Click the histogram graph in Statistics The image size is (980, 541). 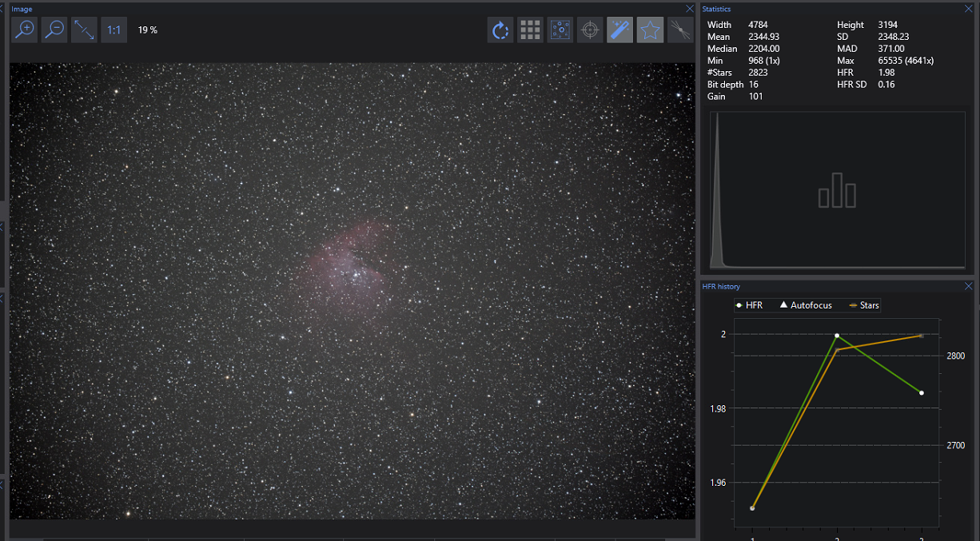click(837, 191)
